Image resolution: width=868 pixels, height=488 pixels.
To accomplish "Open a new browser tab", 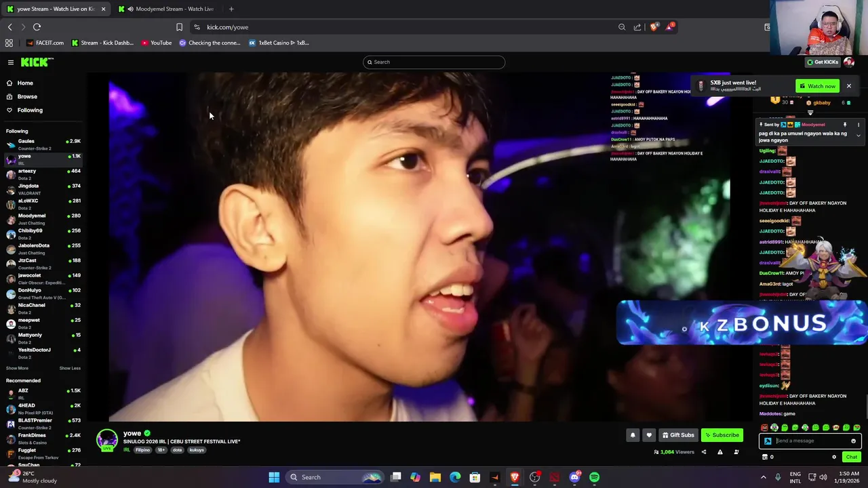I will click(231, 9).
